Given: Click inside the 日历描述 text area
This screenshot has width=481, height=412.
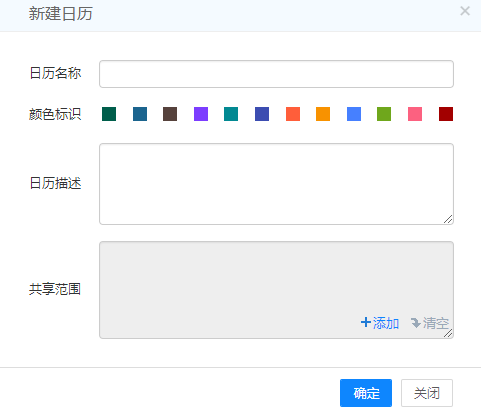Looking at the screenshot, I should pos(276,184).
